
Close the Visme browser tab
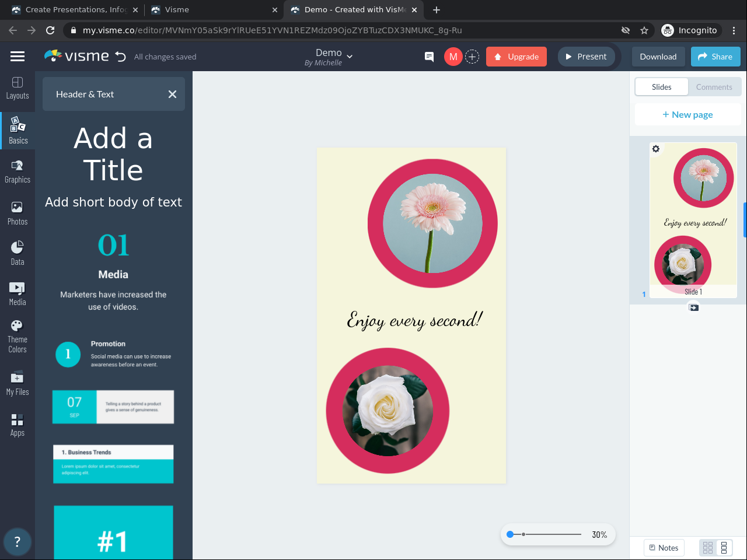point(275,10)
